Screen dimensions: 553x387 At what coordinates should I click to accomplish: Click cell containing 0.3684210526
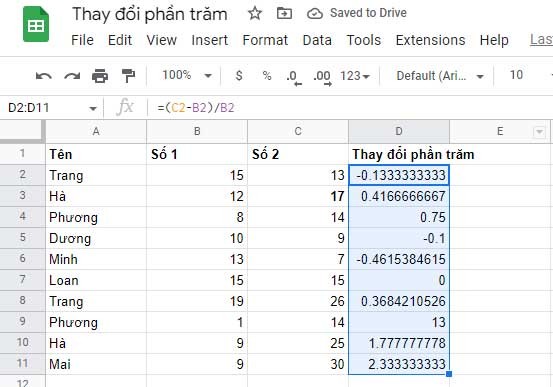point(399,301)
